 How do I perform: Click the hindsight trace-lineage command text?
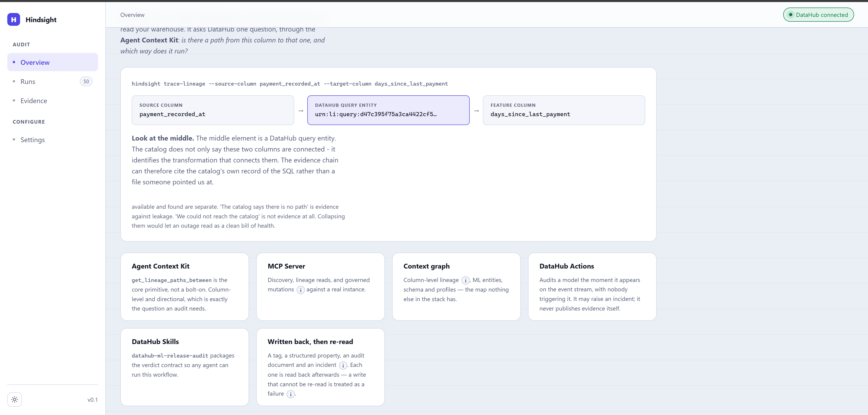click(290, 84)
